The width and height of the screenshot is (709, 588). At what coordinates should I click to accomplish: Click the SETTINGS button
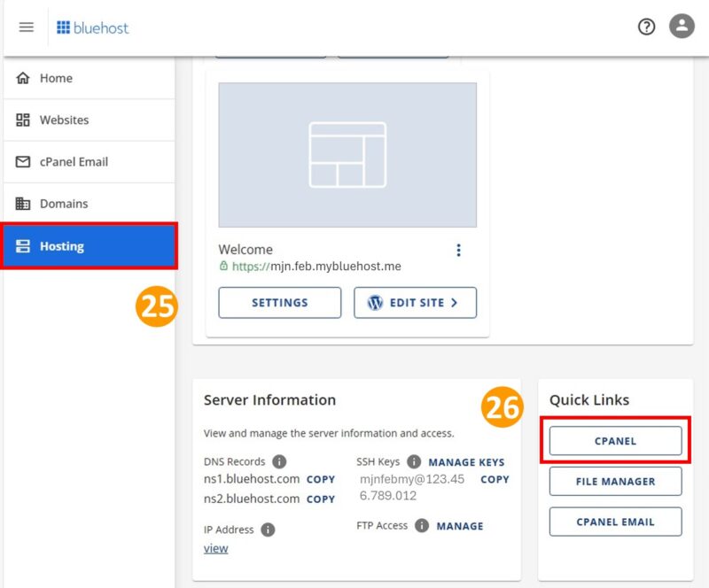click(x=280, y=302)
